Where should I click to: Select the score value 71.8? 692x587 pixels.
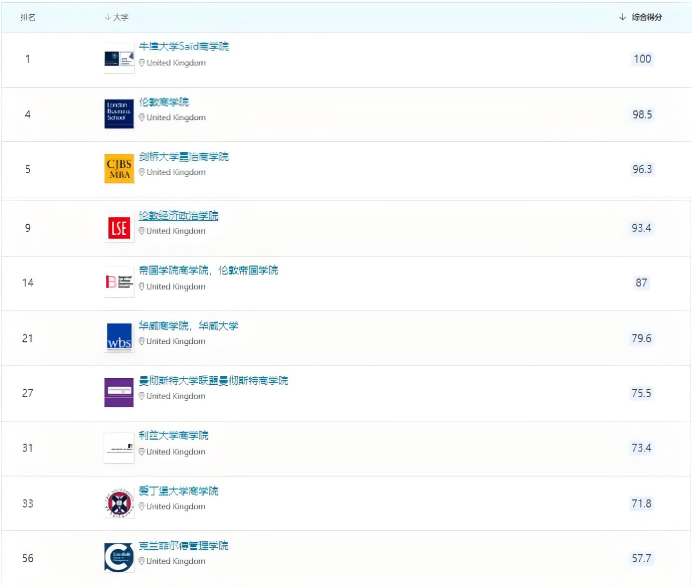click(641, 504)
